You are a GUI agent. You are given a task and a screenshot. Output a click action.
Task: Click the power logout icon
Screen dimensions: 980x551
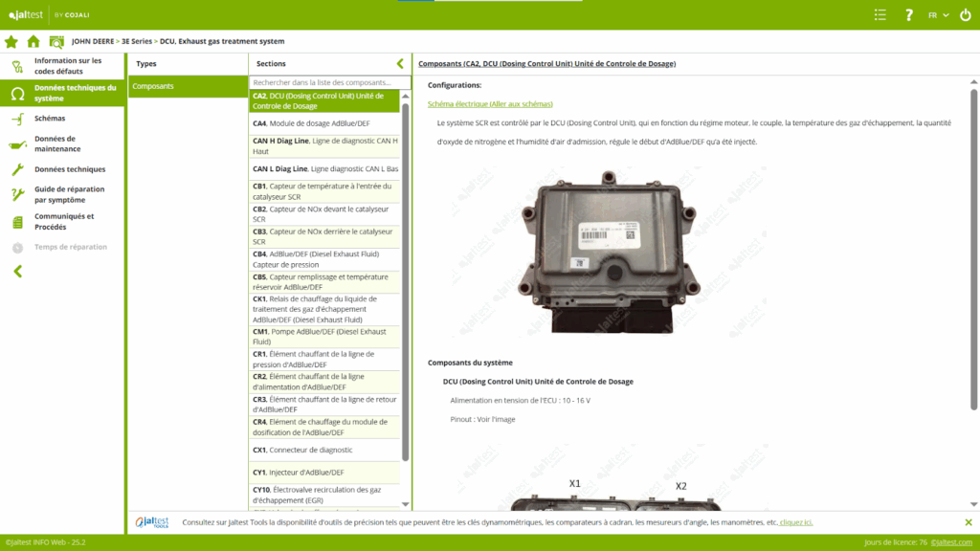pyautogui.click(x=966, y=14)
